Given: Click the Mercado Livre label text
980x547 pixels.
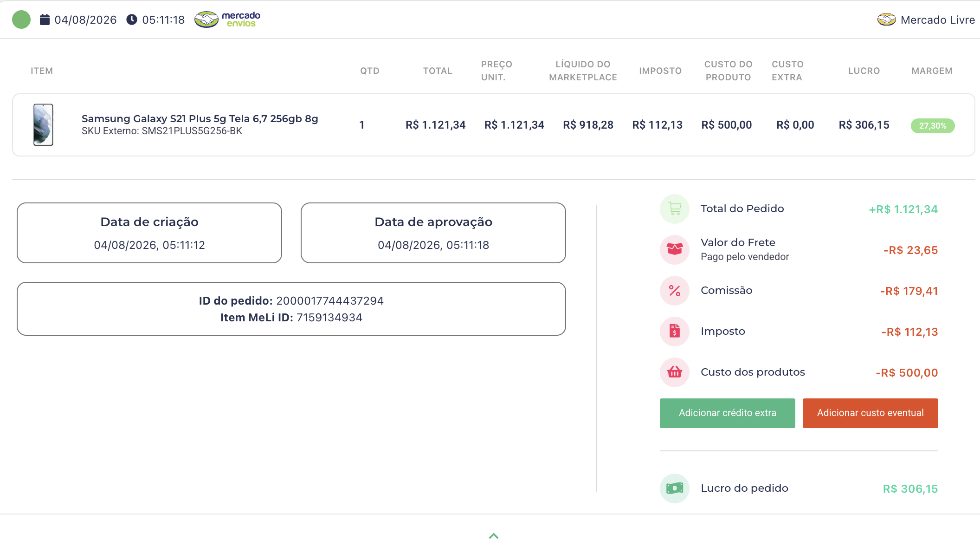Looking at the screenshot, I should 938,20.
